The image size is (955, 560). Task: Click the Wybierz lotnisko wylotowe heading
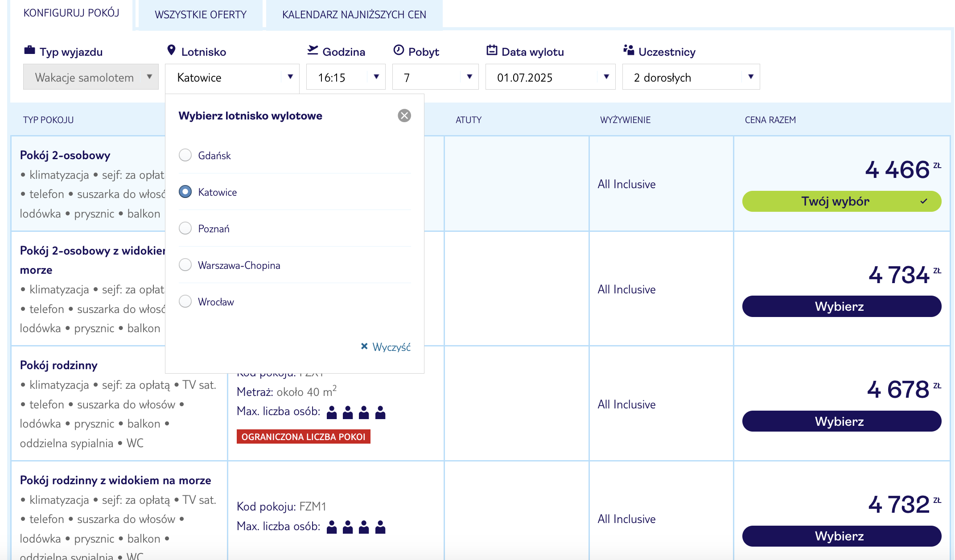[x=251, y=116]
